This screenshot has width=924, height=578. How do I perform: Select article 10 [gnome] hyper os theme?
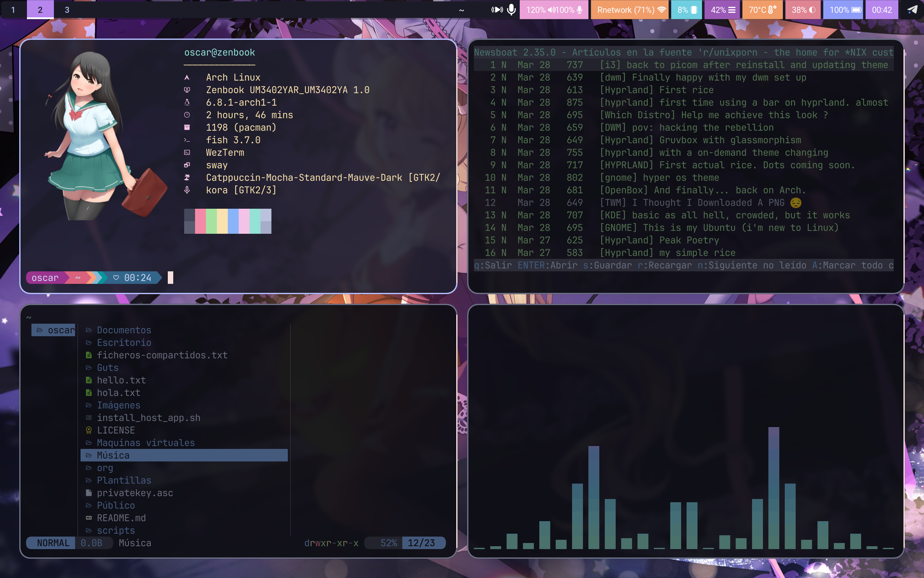(683, 177)
